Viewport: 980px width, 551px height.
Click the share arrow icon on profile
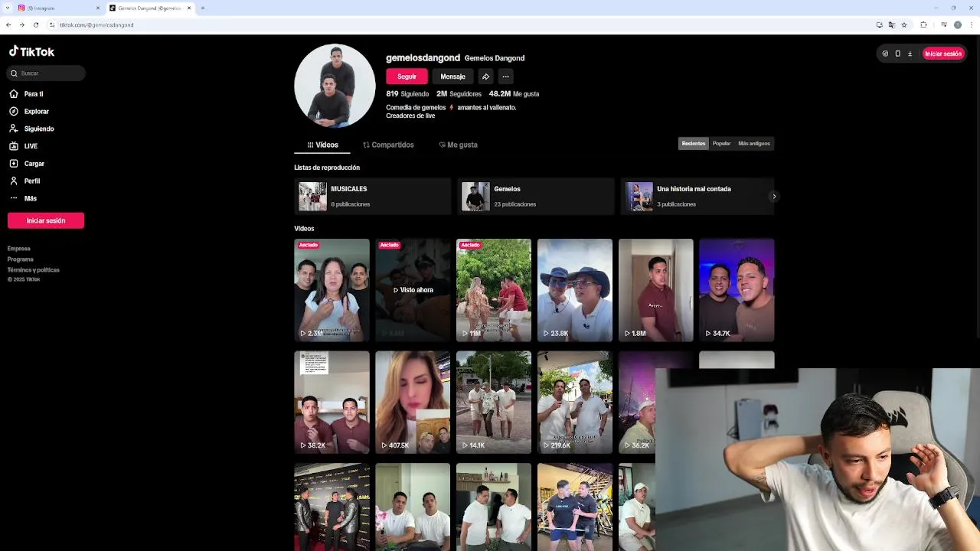[485, 77]
